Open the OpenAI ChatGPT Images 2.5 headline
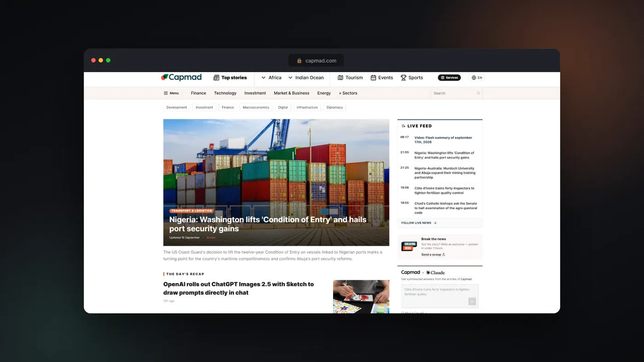The image size is (644, 362). coord(239,288)
